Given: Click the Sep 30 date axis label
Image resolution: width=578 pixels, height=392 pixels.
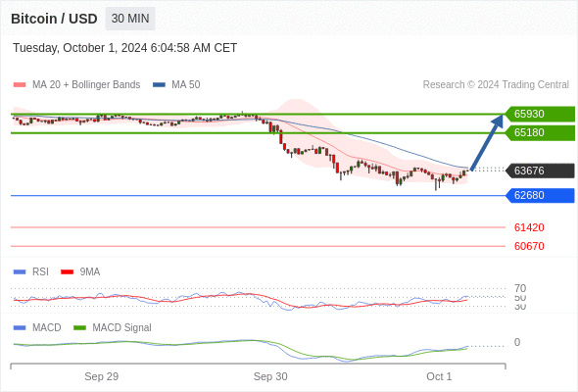Looking at the screenshot, I should (270, 376).
